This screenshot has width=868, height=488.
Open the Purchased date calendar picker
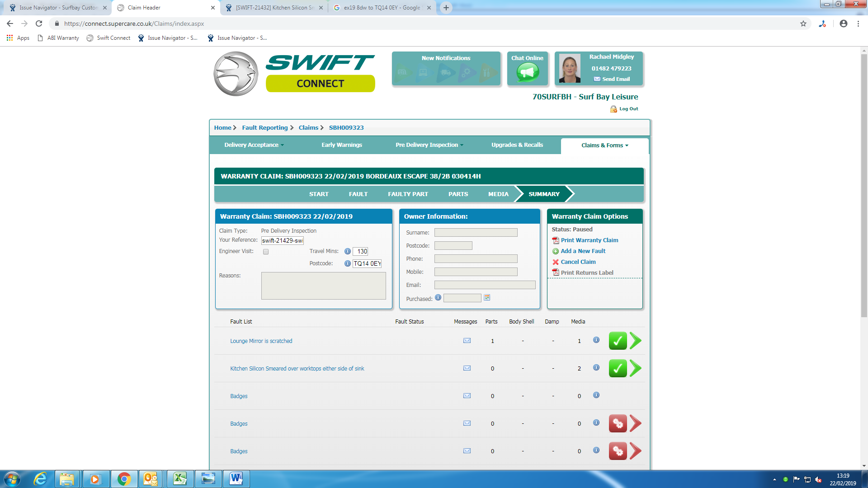[487, 298]
